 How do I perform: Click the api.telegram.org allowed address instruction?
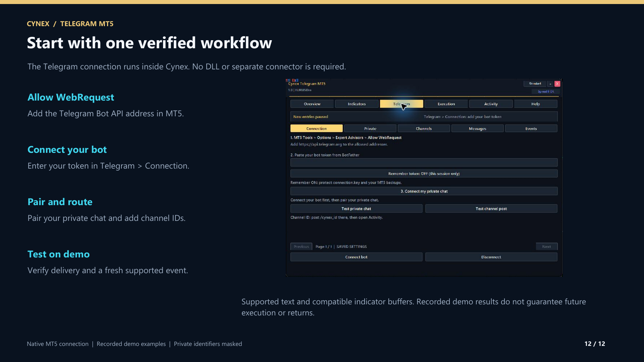coord(339,144)
